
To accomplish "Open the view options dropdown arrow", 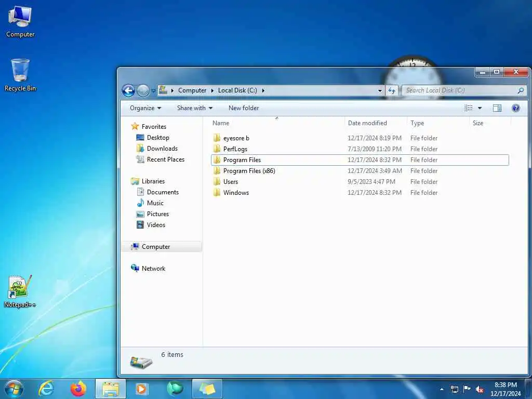I will 480,108.
